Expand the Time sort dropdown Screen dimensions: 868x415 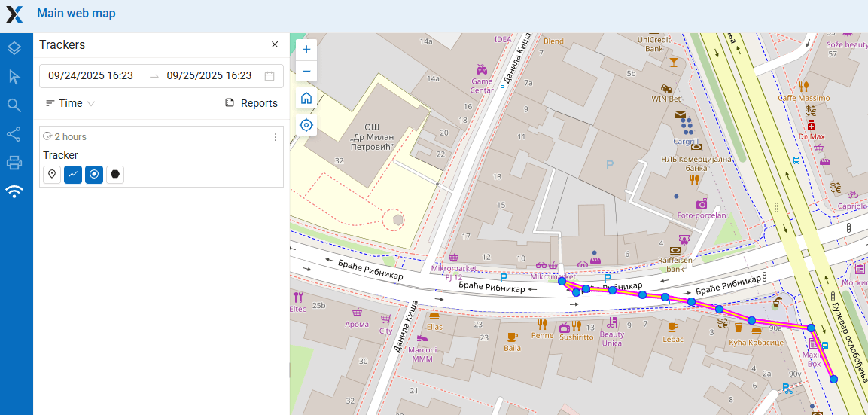point(70,103)
